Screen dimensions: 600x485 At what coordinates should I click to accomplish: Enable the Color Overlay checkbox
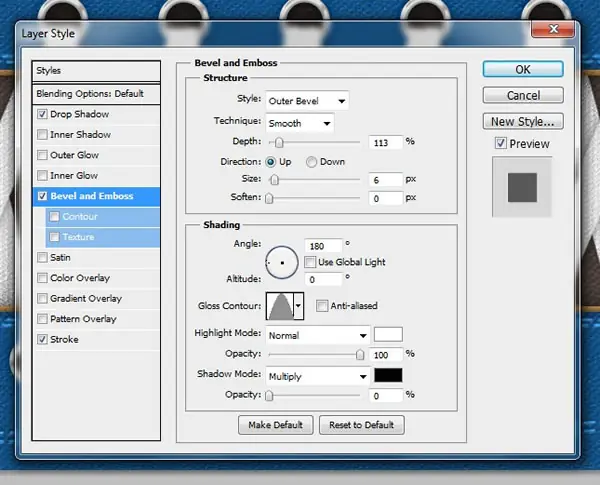tap(42, 278)
